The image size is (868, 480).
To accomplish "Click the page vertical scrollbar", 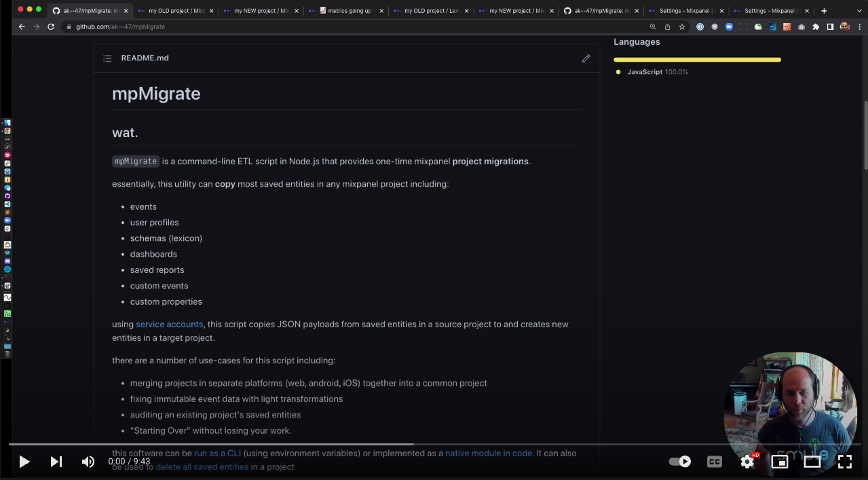I will pyautogui.click(x=865, y=136).
